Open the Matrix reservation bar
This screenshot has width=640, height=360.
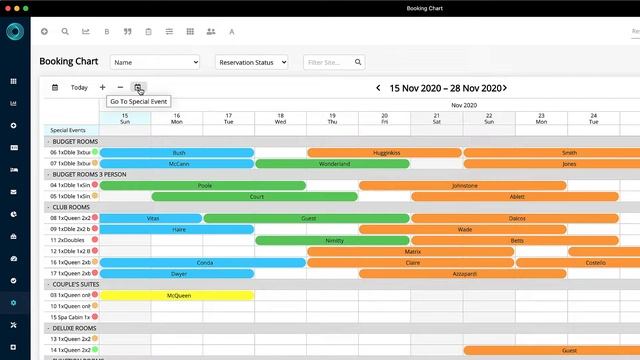click(x=411, y=251)
